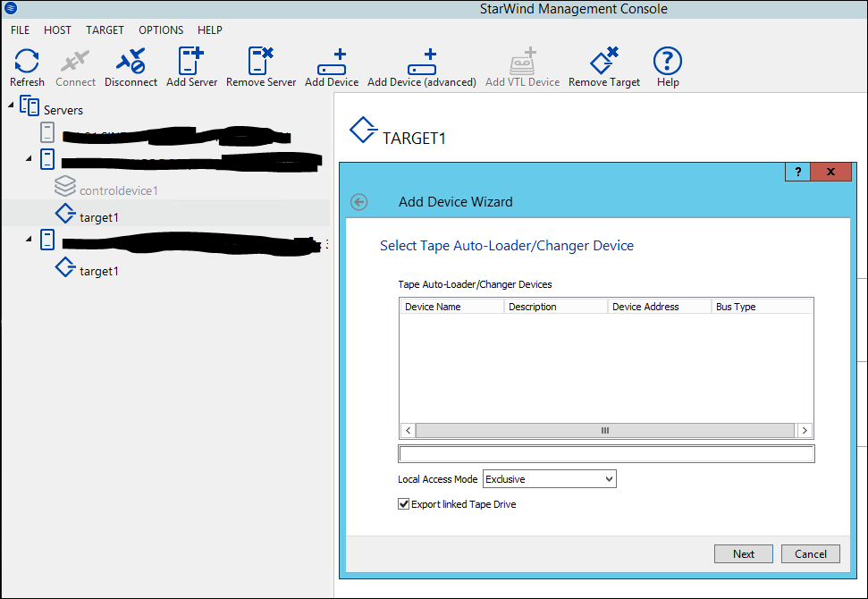Select target1 below controldevice1
The width and height of the screenshot is (868, 599).
point(99,217)
